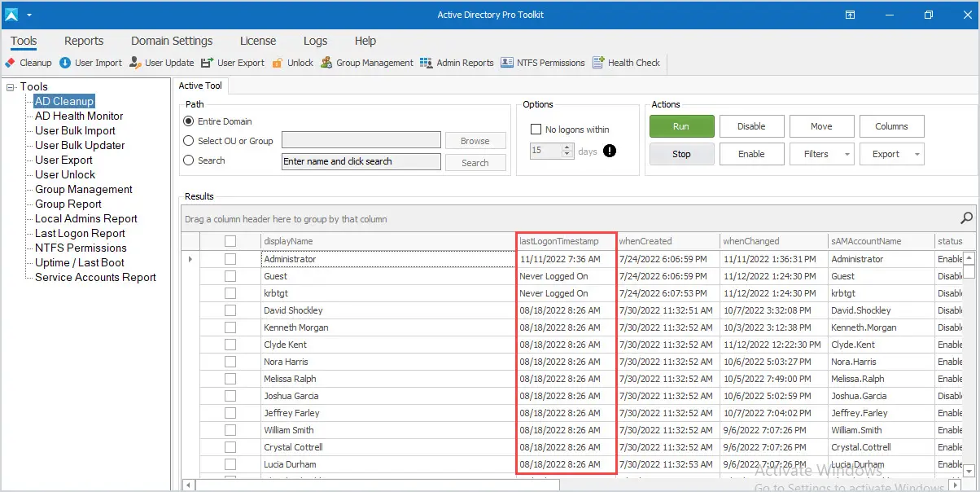Check the box for the Administrator row

click(230, 259)
